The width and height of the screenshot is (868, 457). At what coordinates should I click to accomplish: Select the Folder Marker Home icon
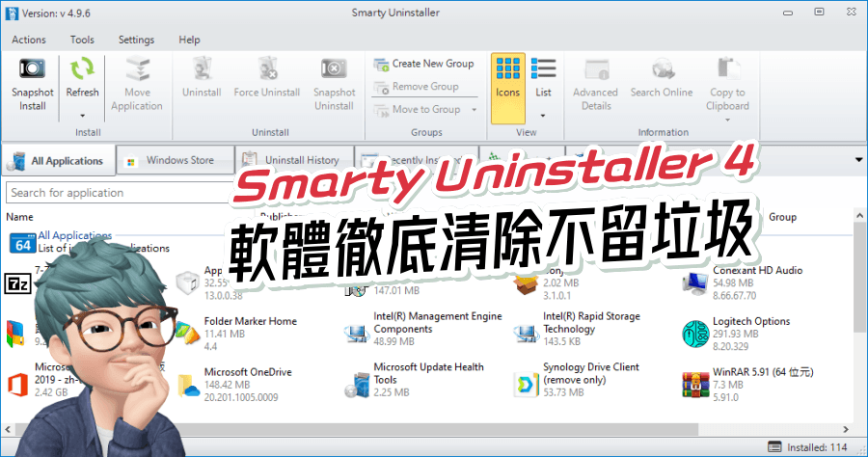click(188, 333)
